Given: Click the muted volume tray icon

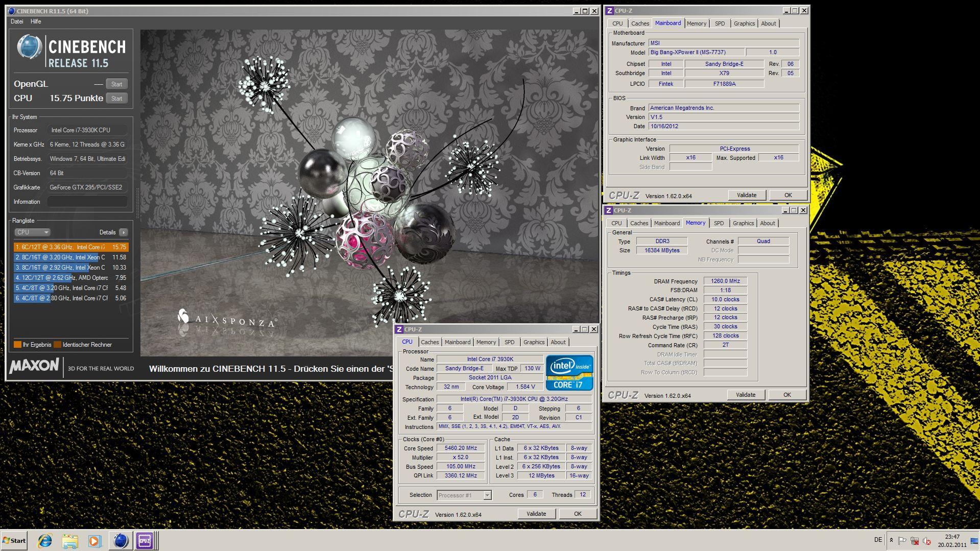Looking at the screenshot, I should point(927,540).
